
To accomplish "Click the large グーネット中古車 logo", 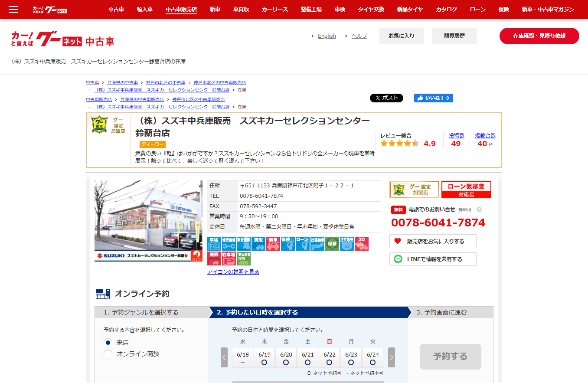I will pos(63,39).
